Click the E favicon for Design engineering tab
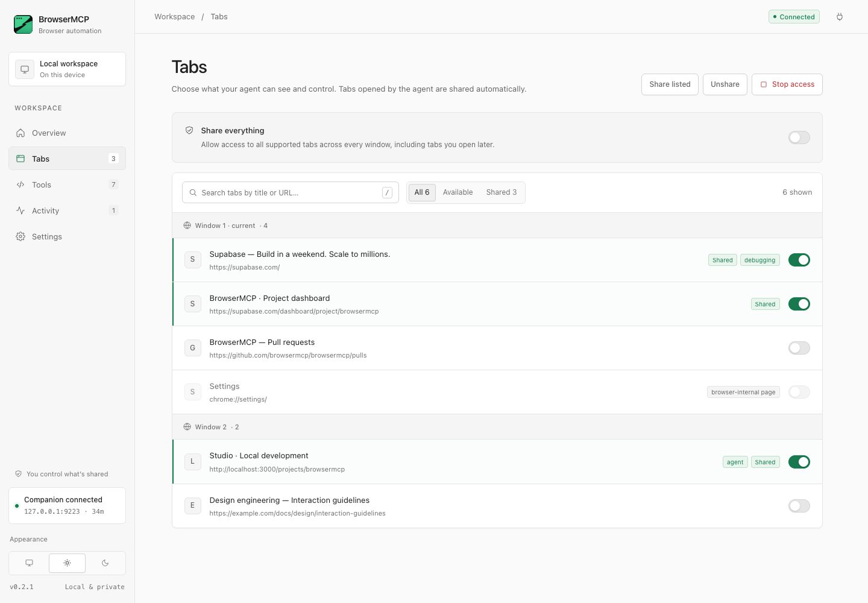 point(193,506)
